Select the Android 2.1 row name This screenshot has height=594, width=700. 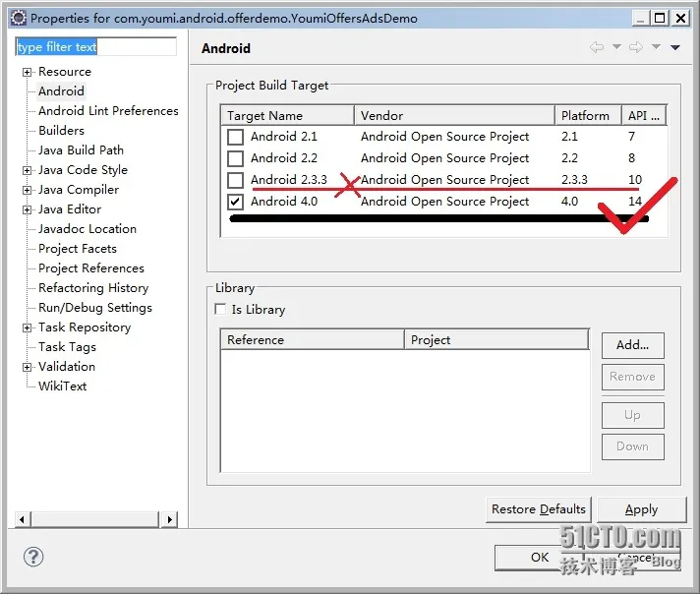click(284, 137)
